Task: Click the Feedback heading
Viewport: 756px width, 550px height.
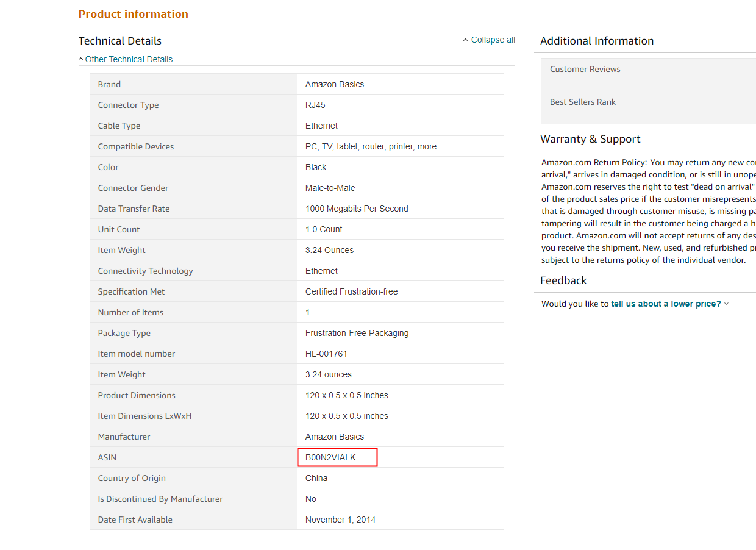Action: coord(563,280)
